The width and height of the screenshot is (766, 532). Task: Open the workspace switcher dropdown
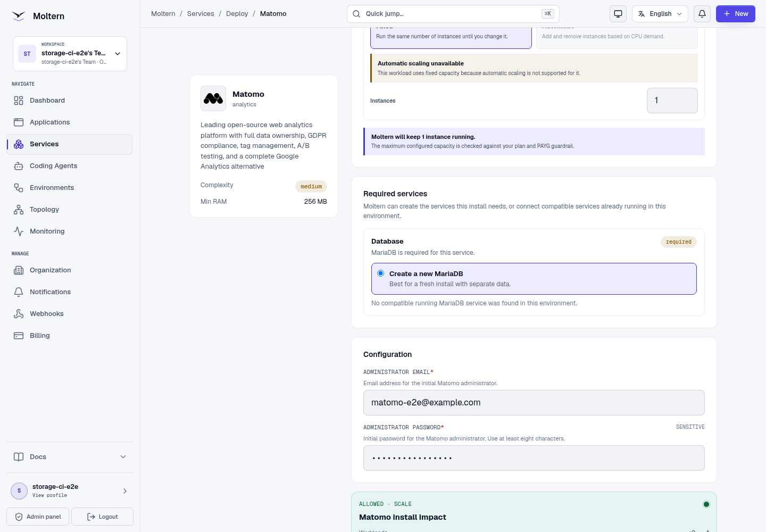point(70,54)
